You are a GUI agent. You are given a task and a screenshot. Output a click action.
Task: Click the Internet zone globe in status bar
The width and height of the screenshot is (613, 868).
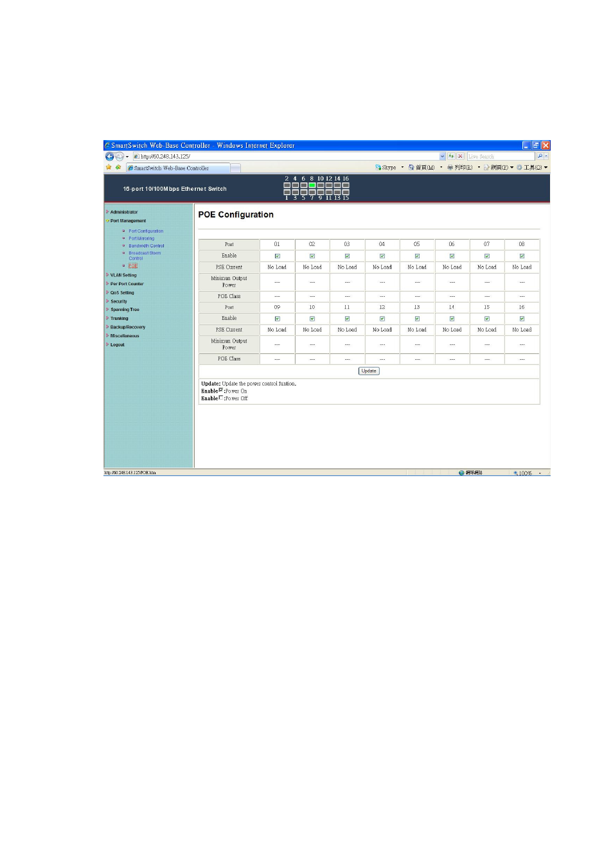tap(461, 473)
